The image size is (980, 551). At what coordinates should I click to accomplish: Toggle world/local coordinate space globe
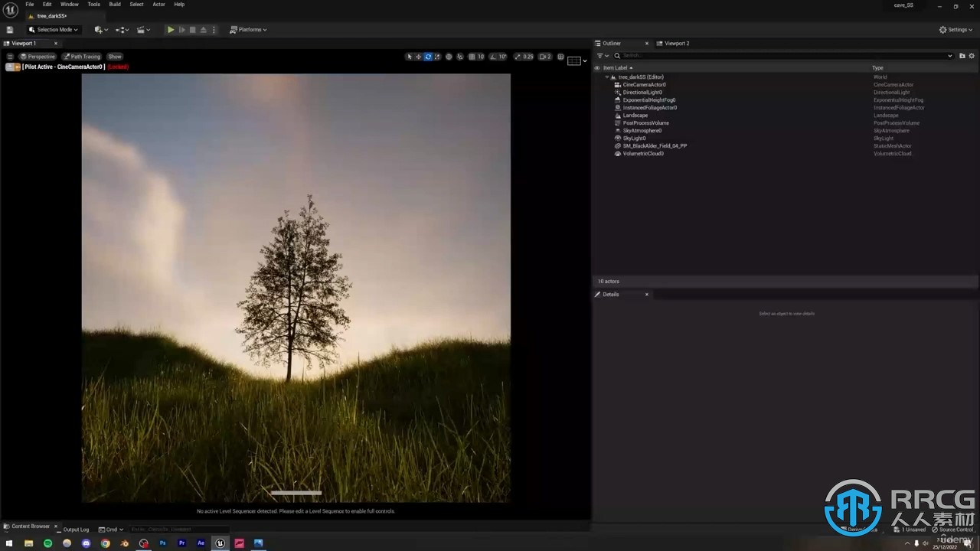(x=449, y=57)
